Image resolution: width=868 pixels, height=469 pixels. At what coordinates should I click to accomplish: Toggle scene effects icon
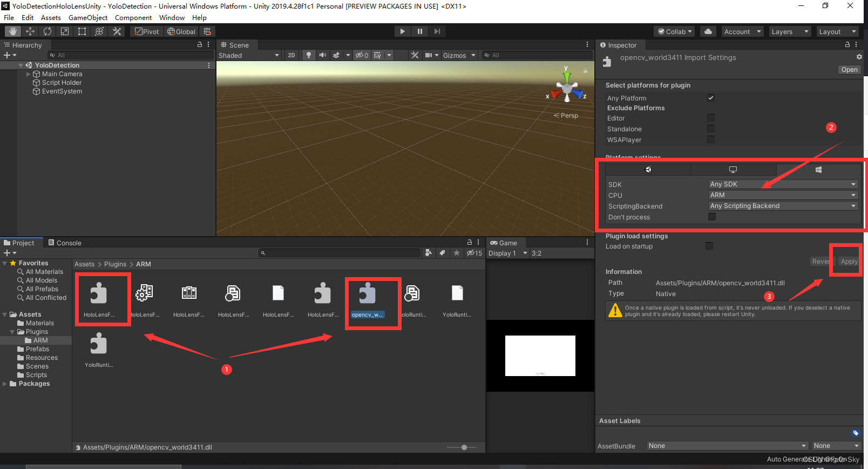coord(336,55)
